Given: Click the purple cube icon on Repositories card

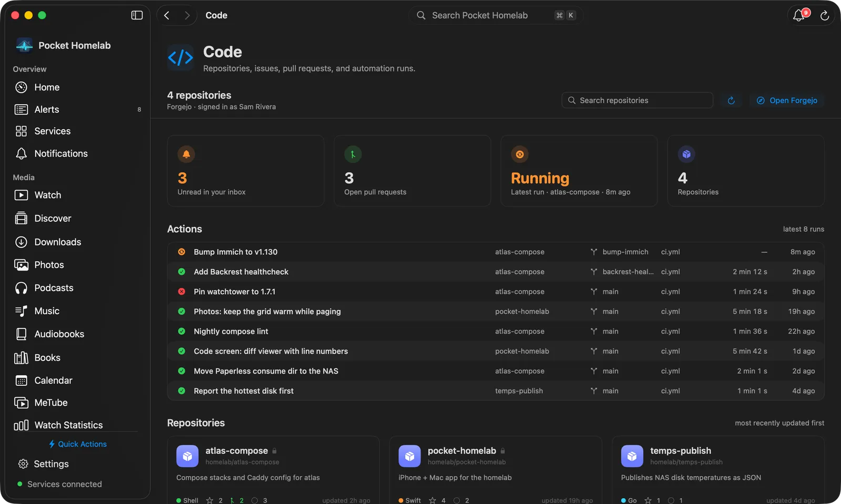Looking at the screenshot, I should coord(686,154).
